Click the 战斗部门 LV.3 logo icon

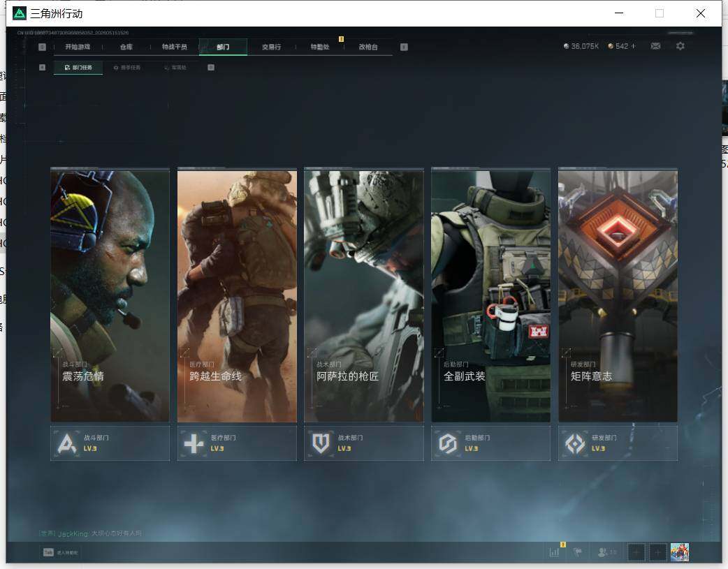pyautogui.click(x=67, y=443)
